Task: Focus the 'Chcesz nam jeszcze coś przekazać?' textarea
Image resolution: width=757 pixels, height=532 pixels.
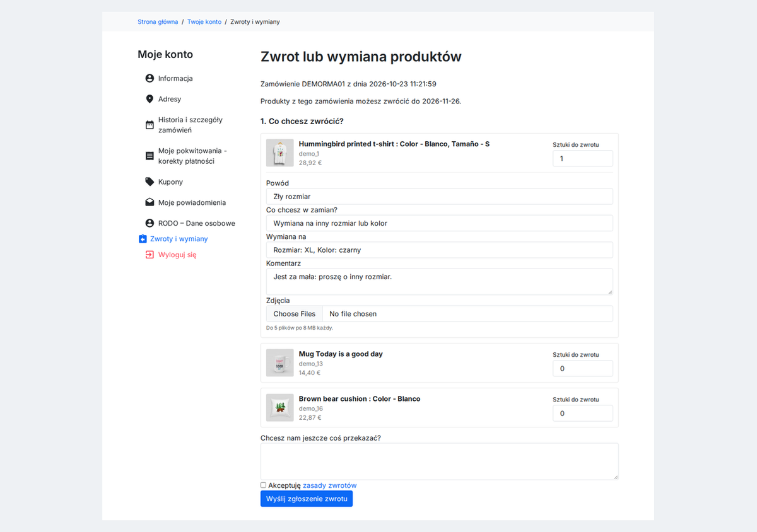Action: click(x=440, y=461)
